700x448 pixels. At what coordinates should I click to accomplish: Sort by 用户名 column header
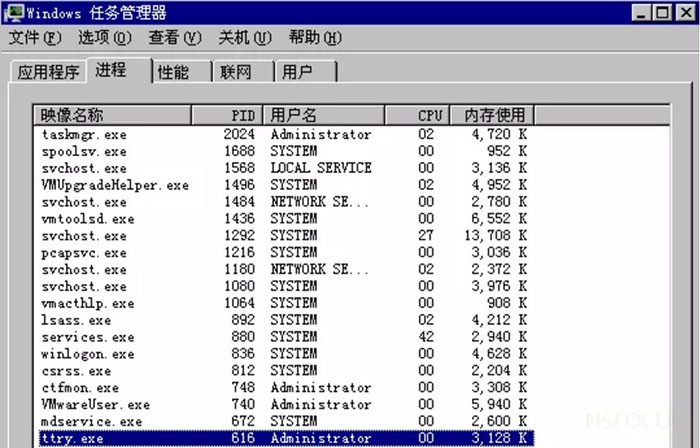point(324,115)
